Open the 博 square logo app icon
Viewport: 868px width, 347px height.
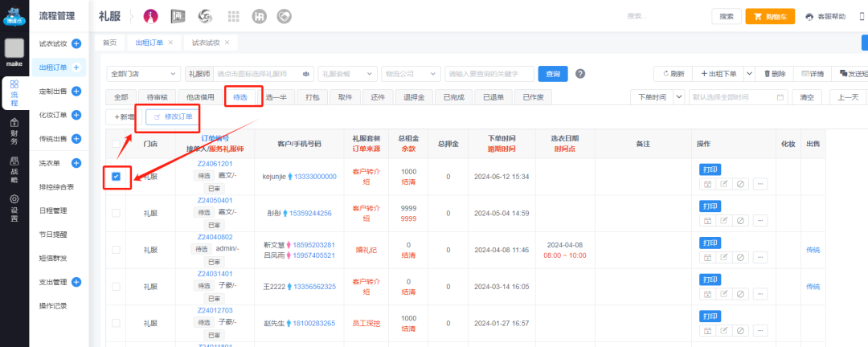coord(178,17)
